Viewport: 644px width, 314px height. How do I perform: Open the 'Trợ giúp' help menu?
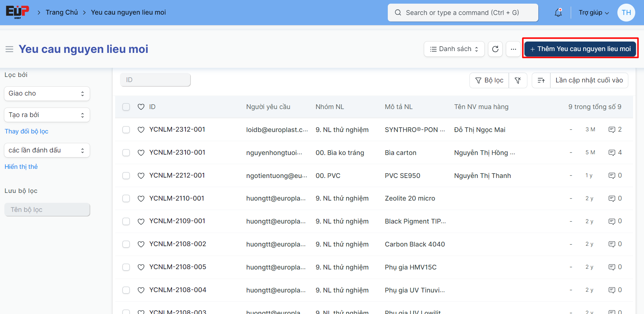(593, 13)
